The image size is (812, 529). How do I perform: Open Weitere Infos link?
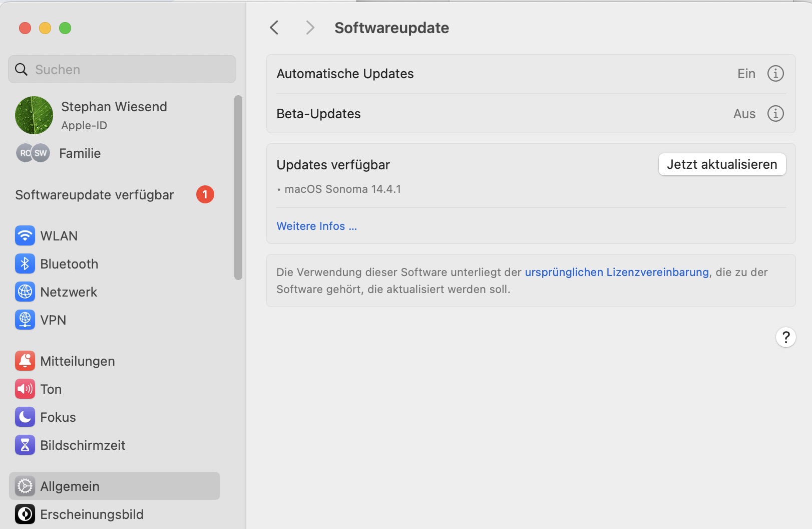pyautogui.click(x=317, y=226)
